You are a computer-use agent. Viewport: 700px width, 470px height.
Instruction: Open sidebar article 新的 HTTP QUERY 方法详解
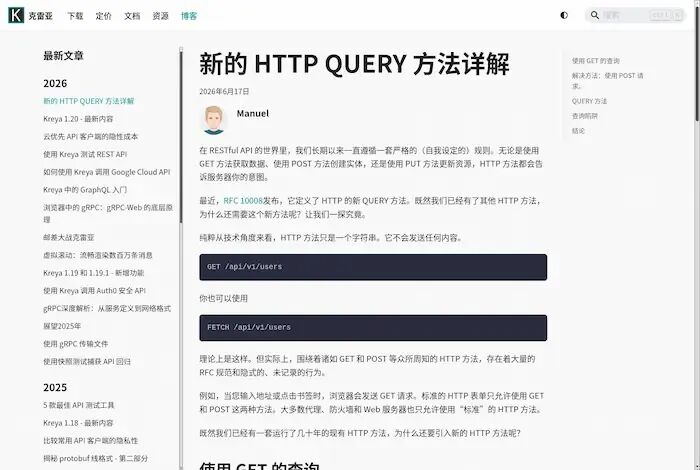click(x=88, y=101)
